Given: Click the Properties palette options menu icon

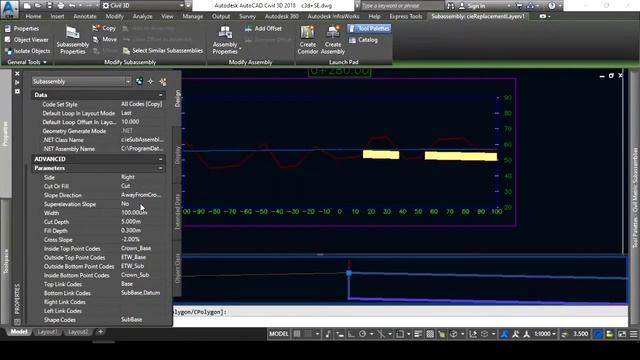Looking at the screenshot, I should (x=17, y=91).
